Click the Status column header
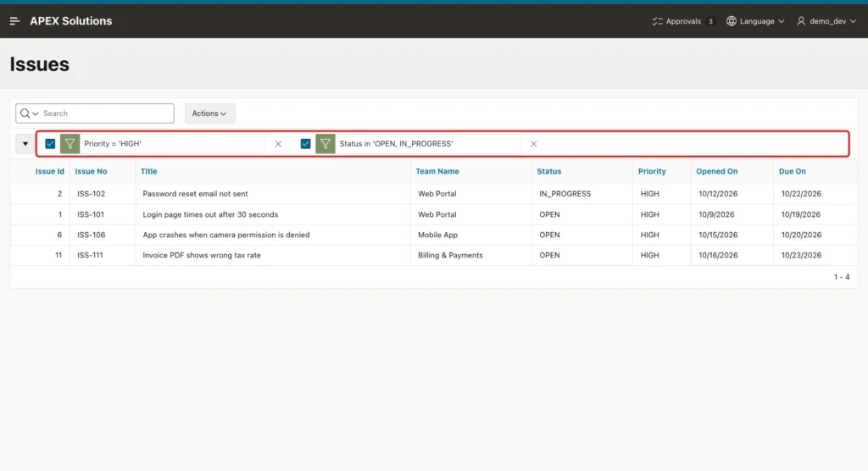The height and width of the screenshot is (471, 868). [549, 172]
